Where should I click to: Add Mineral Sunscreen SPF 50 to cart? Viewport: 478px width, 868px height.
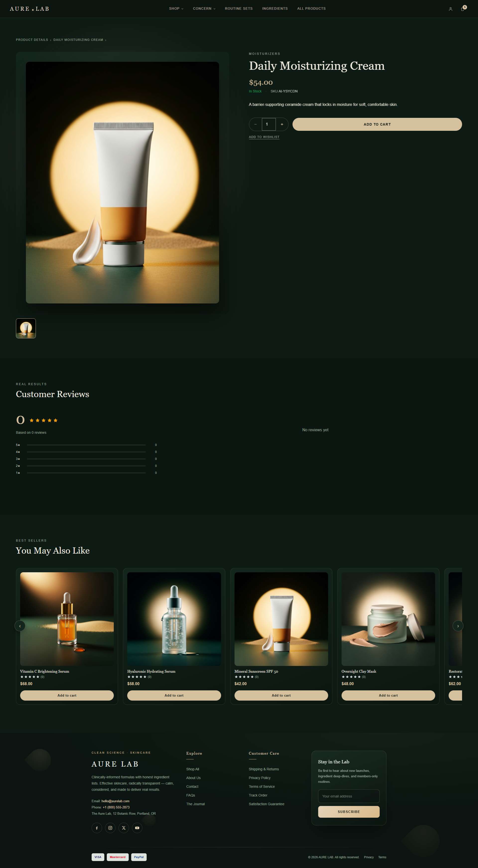tap(281, 695)
